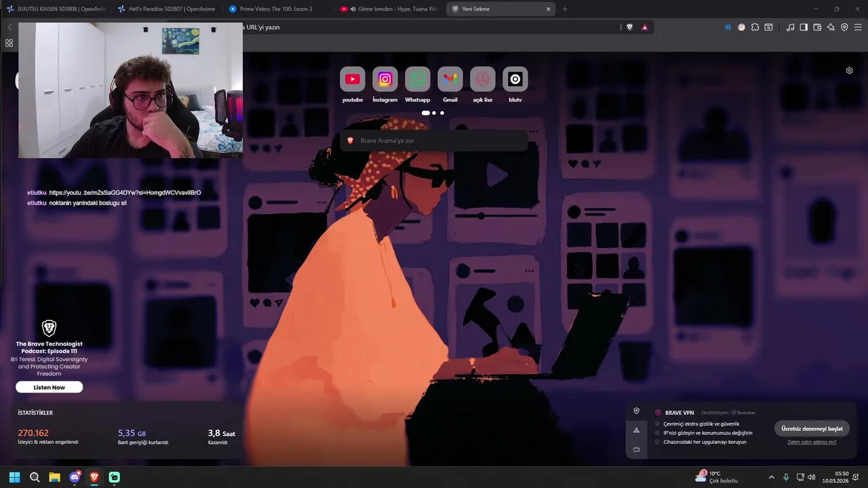Open the weather widget showing 10°C
This screenshot has width=868, height=488.
point(717,476)
